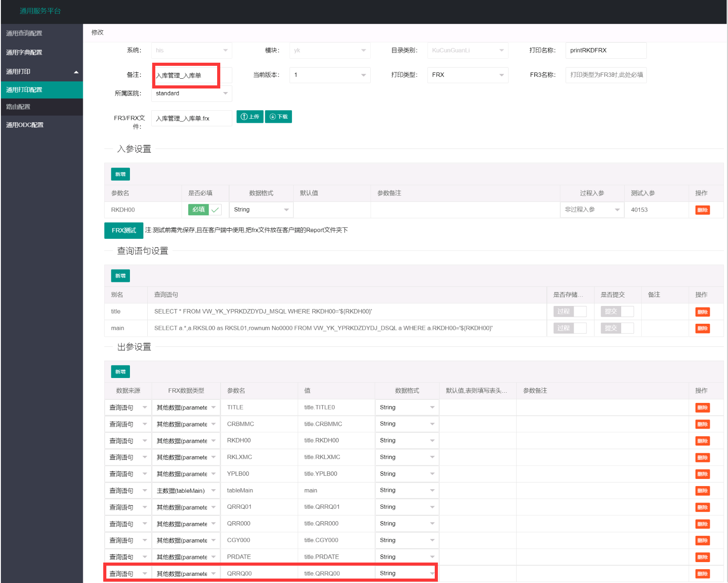Toggle the 过程 switch in the main row
728x583 pixels.
570,328
